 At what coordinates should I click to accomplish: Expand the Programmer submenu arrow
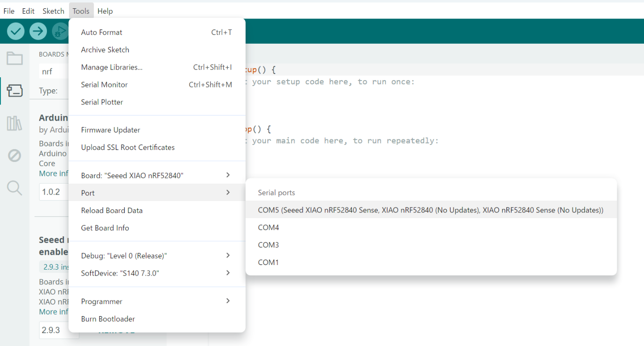click(228, 301)
